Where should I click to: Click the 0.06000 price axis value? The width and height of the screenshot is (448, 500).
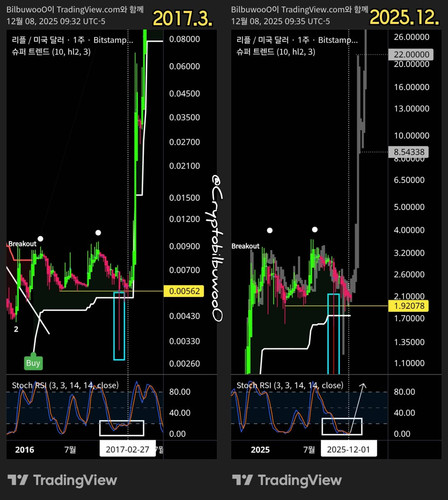184,66
